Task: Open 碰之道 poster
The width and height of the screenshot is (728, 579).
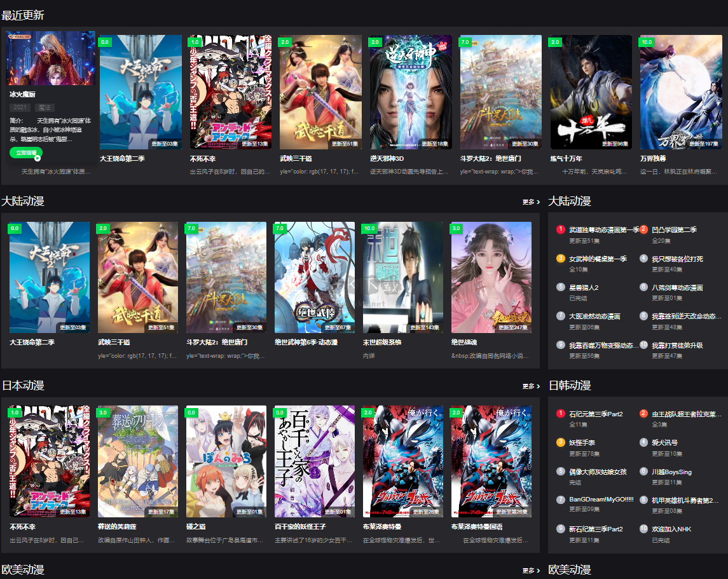Action: tap(226, 461)
